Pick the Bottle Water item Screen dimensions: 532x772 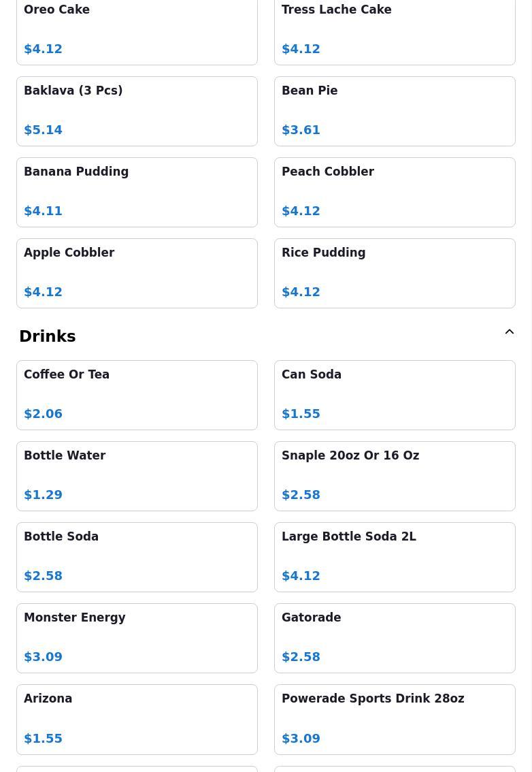(137, 476)
